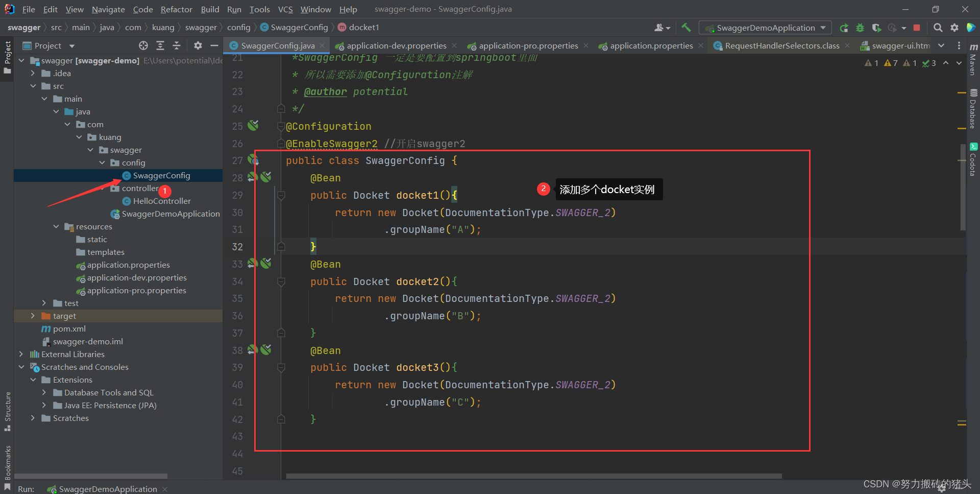Toggle fold of comment end at line 24
980x494 pixels.
(281, 109)
